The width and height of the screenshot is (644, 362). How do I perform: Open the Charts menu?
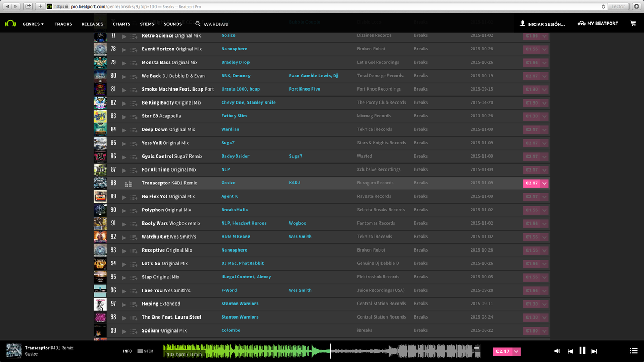click(x=121, y=24)
